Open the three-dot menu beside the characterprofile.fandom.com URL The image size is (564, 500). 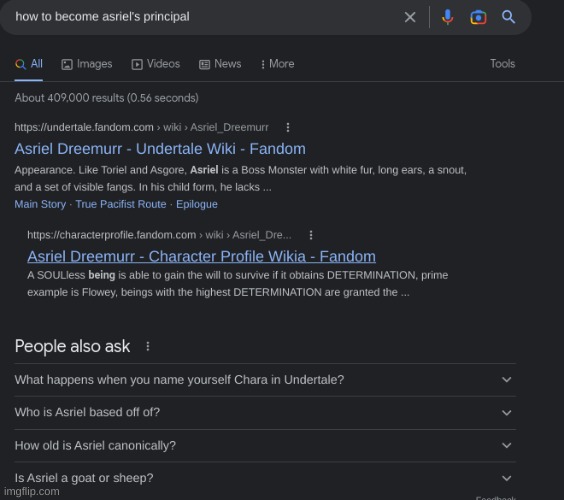tap(311, 235)
